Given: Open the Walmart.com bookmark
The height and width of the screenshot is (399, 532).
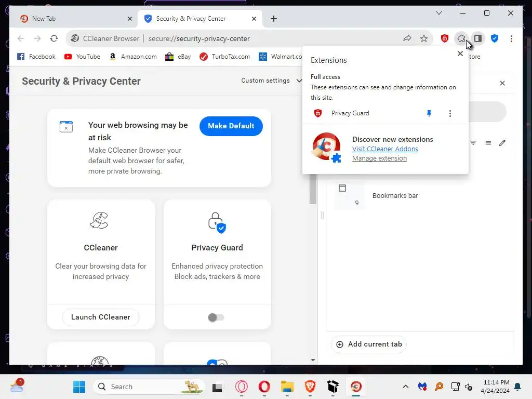Looking at the screenshot, I should pos(280,57).
